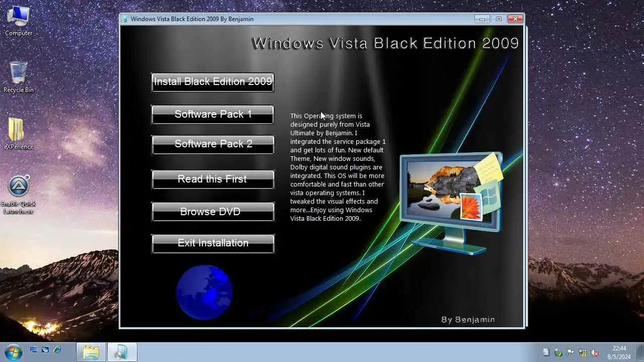Viewport: 644px width, 362px height.
Task: Open Software Pack 1
Action: click(x=213, y=114)
